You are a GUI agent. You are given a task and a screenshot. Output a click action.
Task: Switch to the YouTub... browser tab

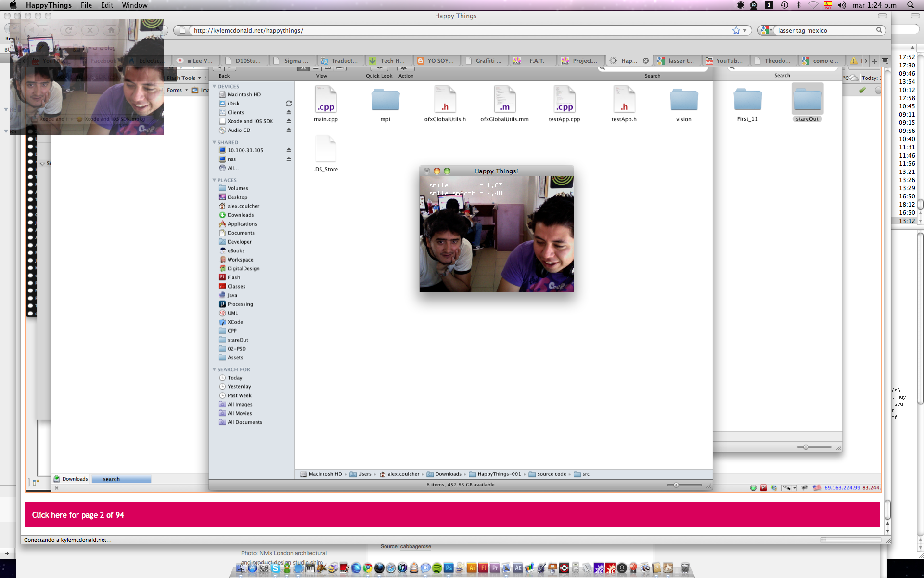[x=725, y=61]
